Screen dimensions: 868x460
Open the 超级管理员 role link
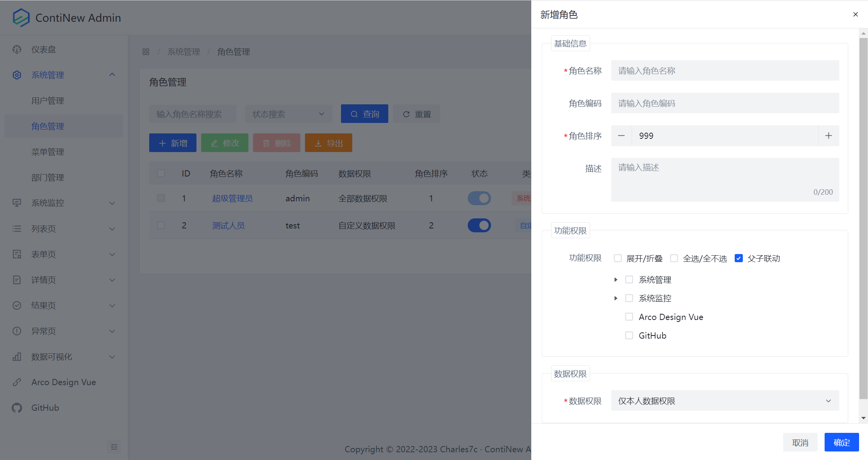(x=232, y=198)
